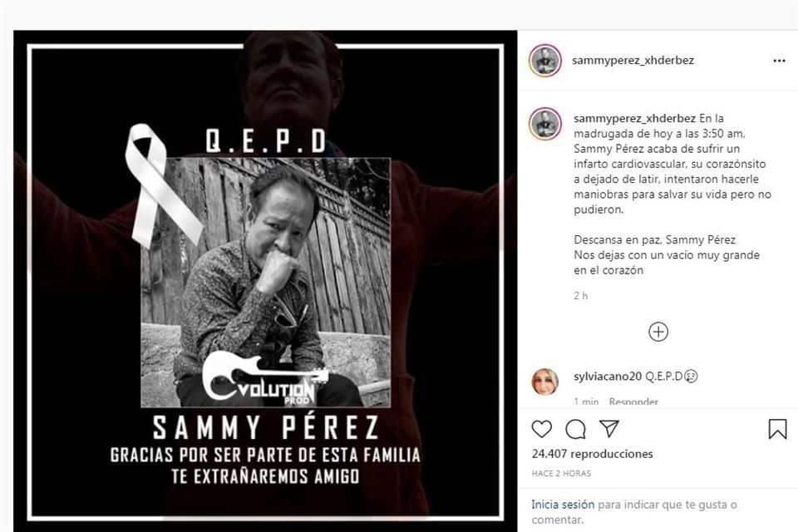The width and height of the screenshot is (798, 532).
Task: Open sammyperez_xhderbez username in caption
Action: pyautogui.click(x=634, y=118)
